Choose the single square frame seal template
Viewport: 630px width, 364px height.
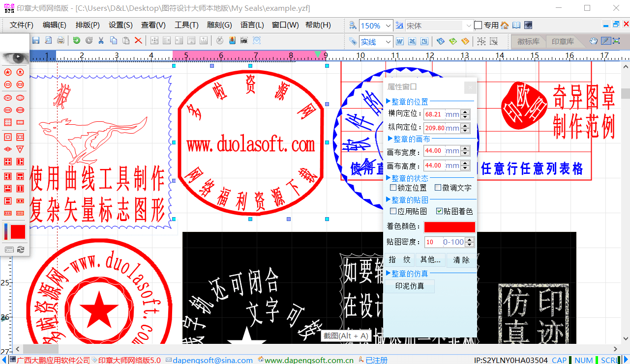(x=8, y=137)
